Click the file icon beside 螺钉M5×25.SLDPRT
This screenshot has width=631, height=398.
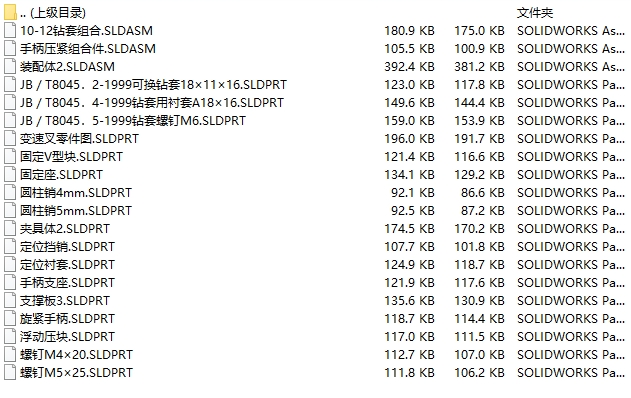pos(10,373)
